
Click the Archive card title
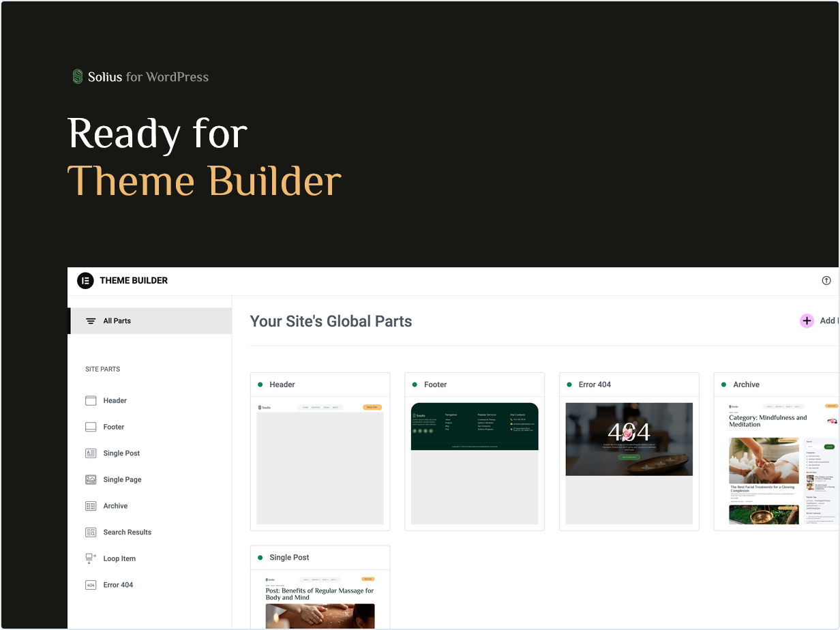(747, 385)
